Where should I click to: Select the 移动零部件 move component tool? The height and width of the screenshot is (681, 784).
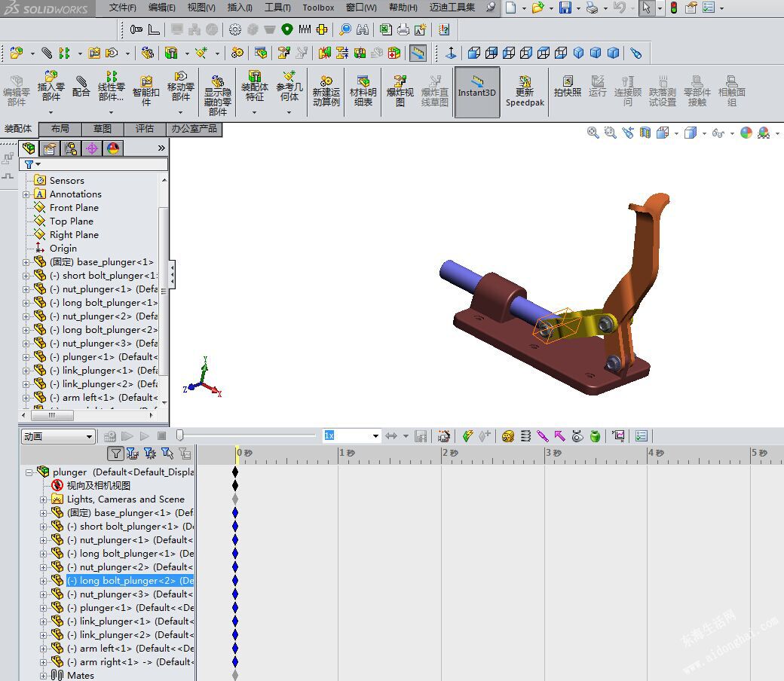coord(180,87)
